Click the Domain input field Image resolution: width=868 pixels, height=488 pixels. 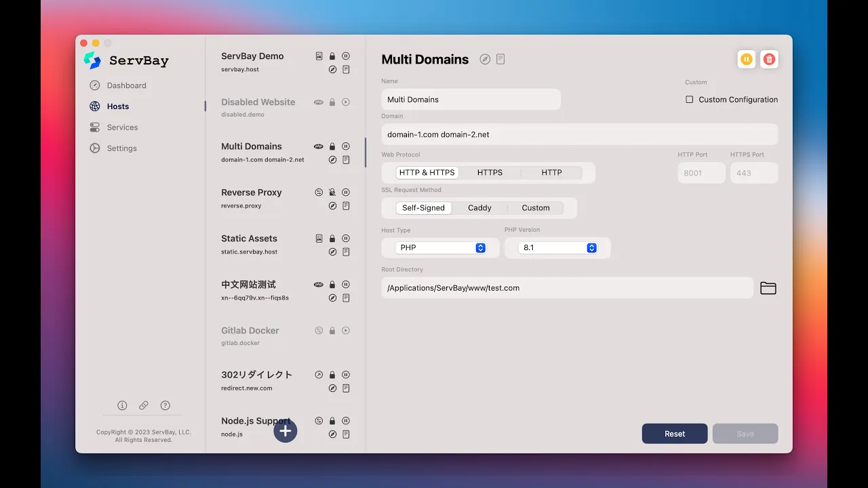coord(580,134)
